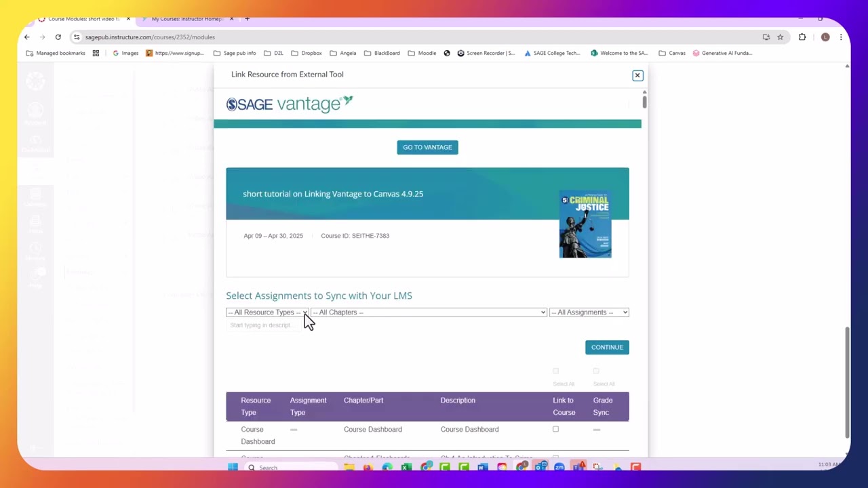Click the Chapter/Part column header

363,400
